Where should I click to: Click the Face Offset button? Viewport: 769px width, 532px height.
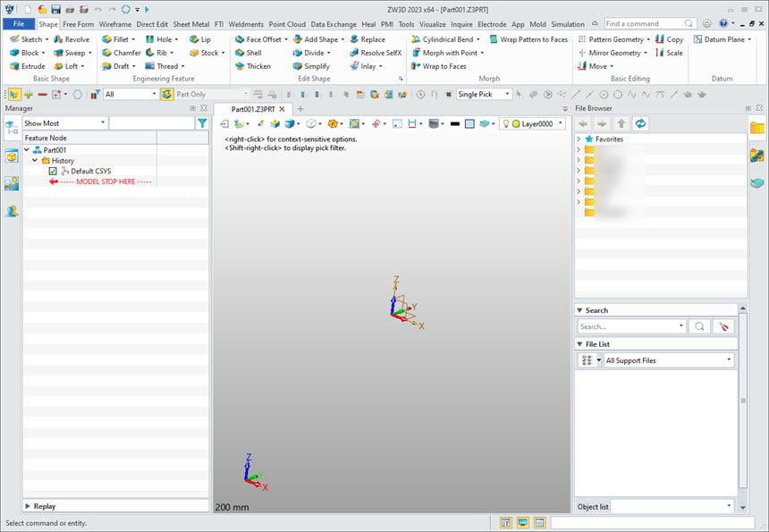(258, 39)
